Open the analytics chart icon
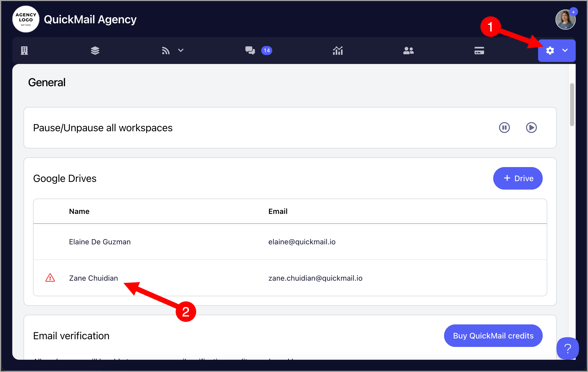Image resolution: width=588 pixels, height=372 pixels. pos(338,51)
